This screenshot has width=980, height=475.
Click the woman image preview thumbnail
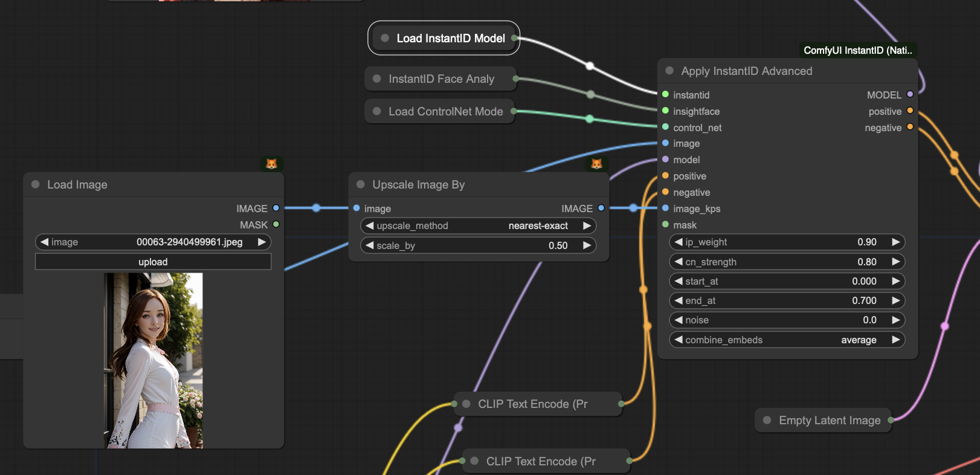(x=153, y=361)
